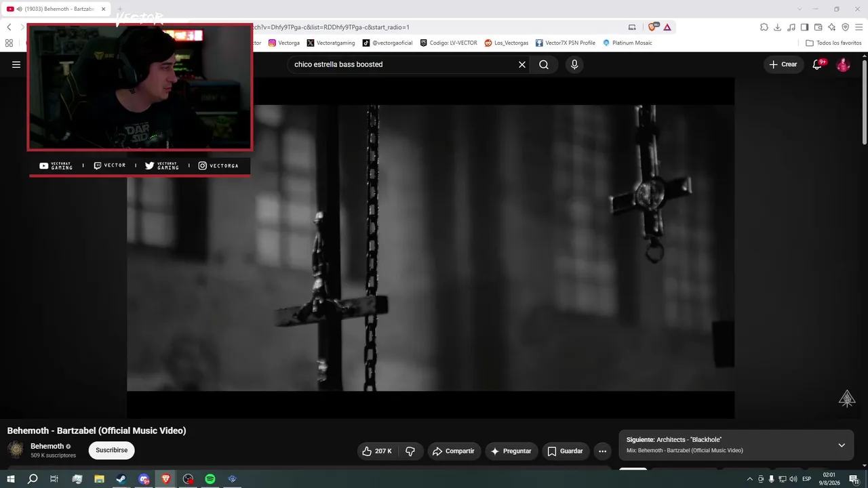This screenshot has width=868, height=488.
Task: Like the video with 207 K likes
Action: pyautogui.click(x=378, y=451)
